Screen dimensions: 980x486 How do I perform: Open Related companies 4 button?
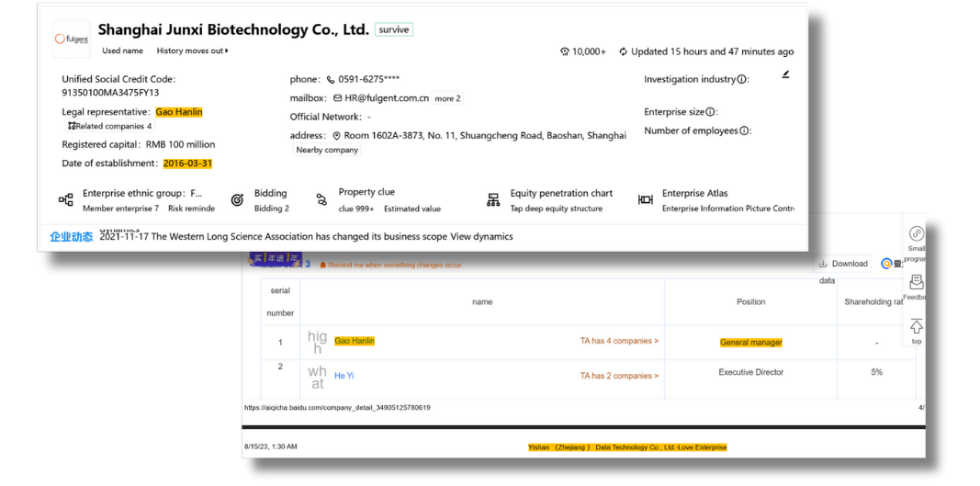click(110, 126)
